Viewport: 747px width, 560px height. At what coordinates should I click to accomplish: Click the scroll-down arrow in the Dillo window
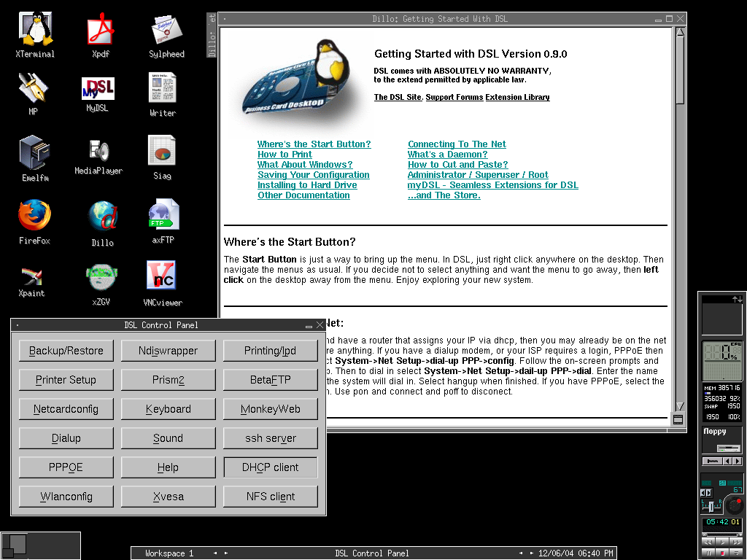coord(680,406)
